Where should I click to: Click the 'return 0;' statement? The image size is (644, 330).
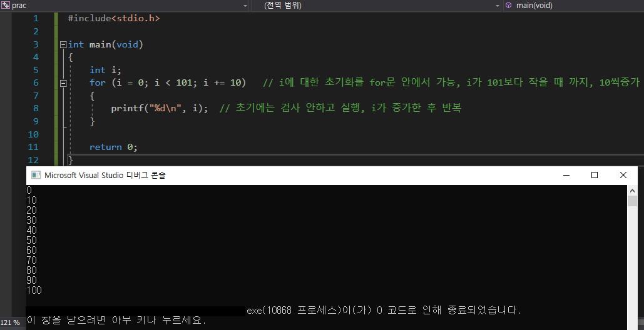click(x=113, y=147)
